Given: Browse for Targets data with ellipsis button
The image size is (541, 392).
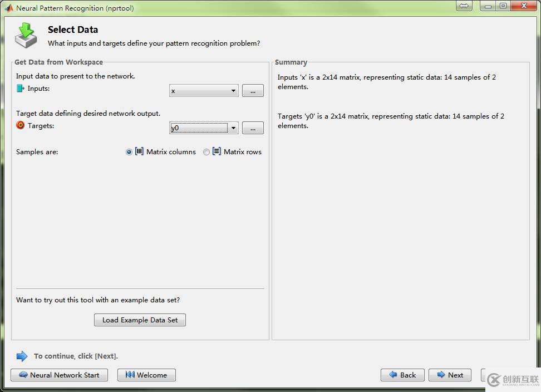Looking at the screenshot, I should (x=253, y=128).
